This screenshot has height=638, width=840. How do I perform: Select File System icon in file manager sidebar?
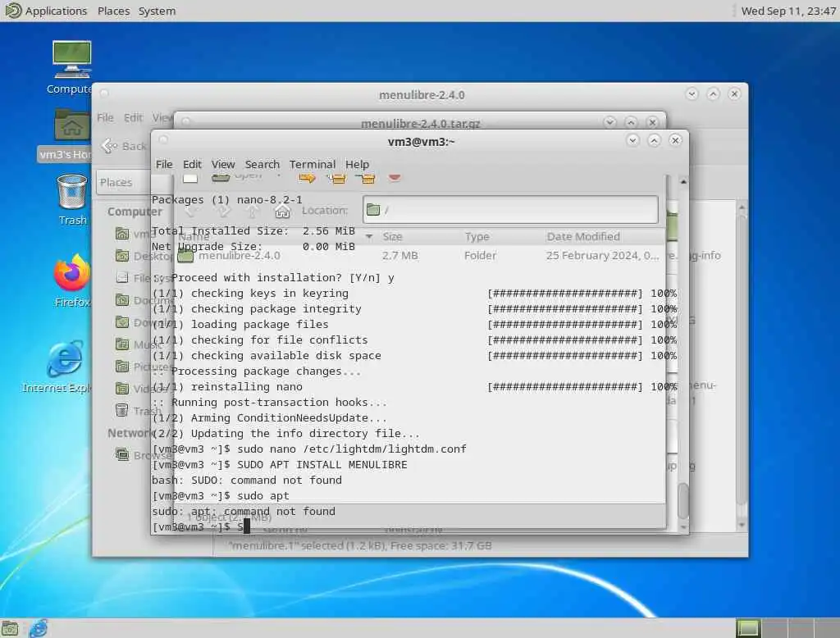coord(122,277)
